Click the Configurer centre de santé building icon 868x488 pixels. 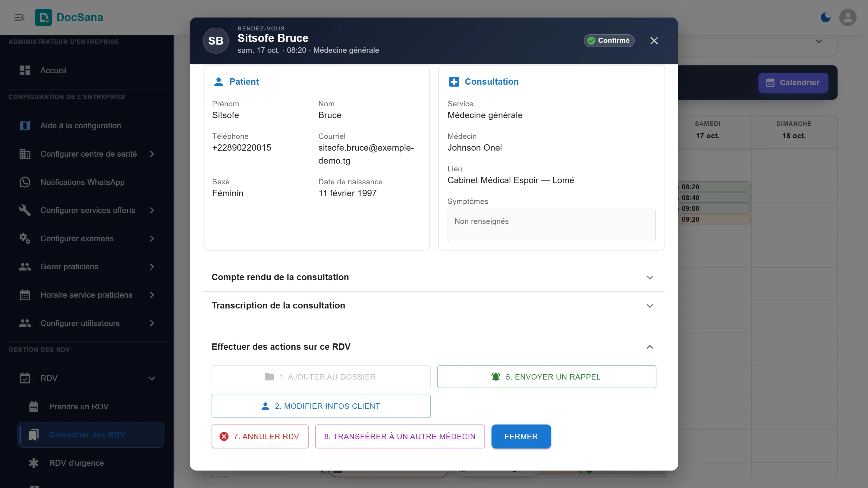click(25, 154)
